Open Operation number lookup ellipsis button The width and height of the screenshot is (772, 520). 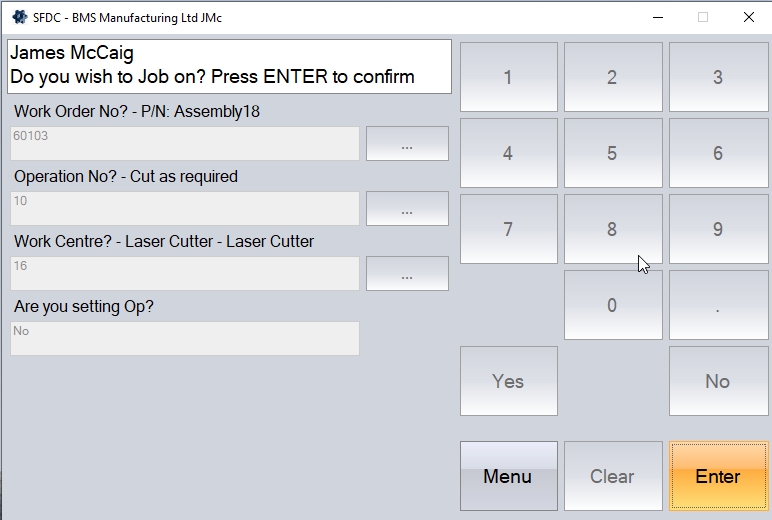pos(407,209)
